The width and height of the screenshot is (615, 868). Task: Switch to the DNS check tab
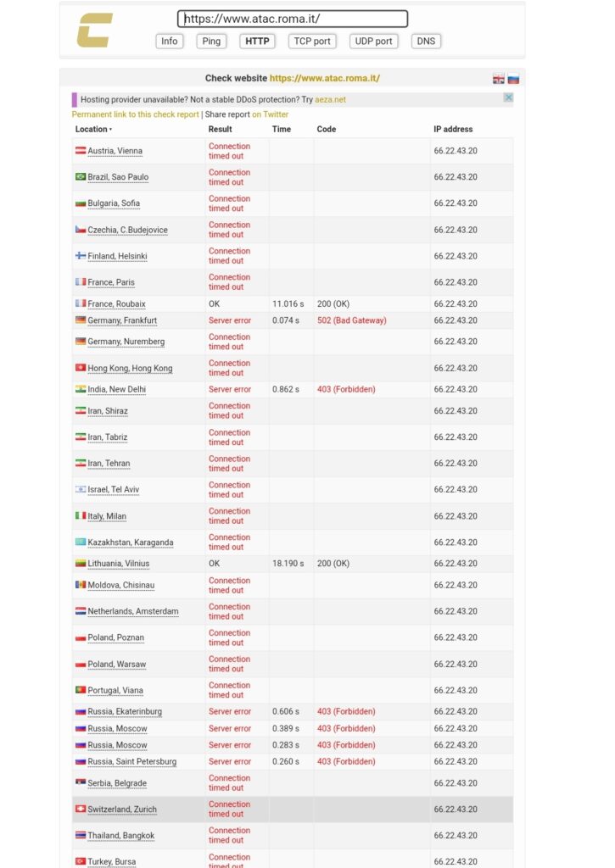[426, 41]
